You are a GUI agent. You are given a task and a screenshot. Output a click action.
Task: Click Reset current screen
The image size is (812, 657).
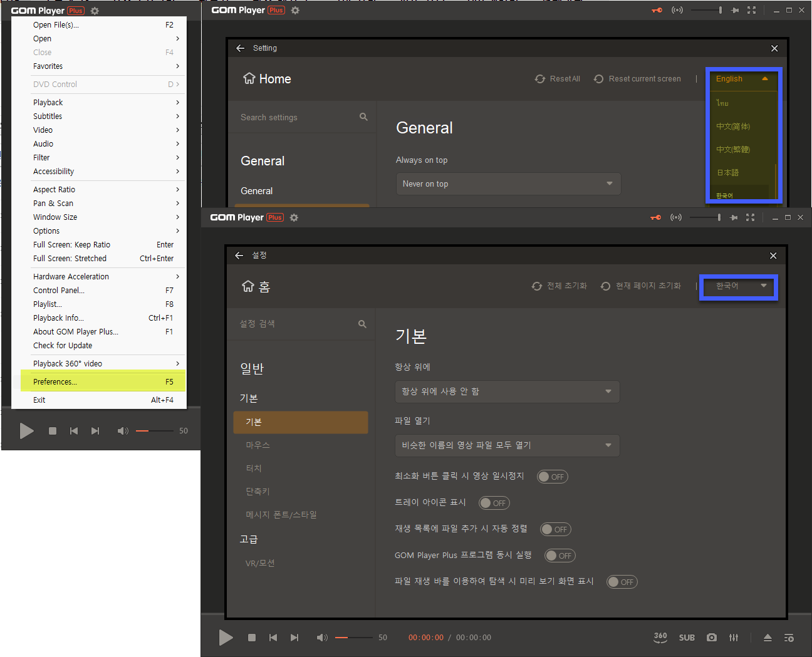[x=637, y=79]
